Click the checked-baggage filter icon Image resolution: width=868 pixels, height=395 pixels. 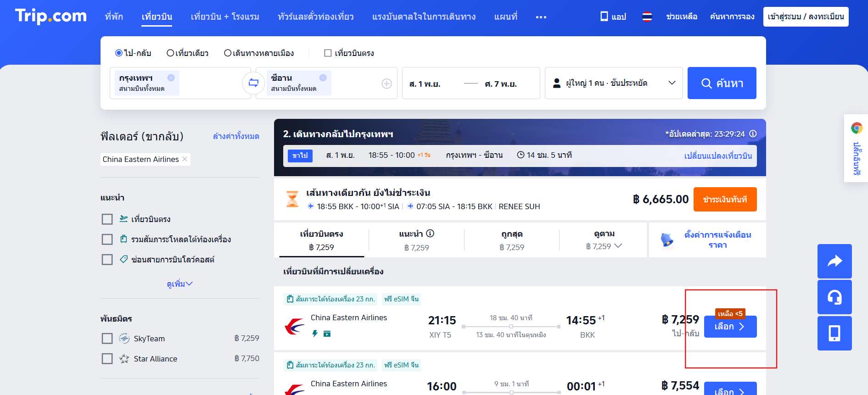(123, 239)
